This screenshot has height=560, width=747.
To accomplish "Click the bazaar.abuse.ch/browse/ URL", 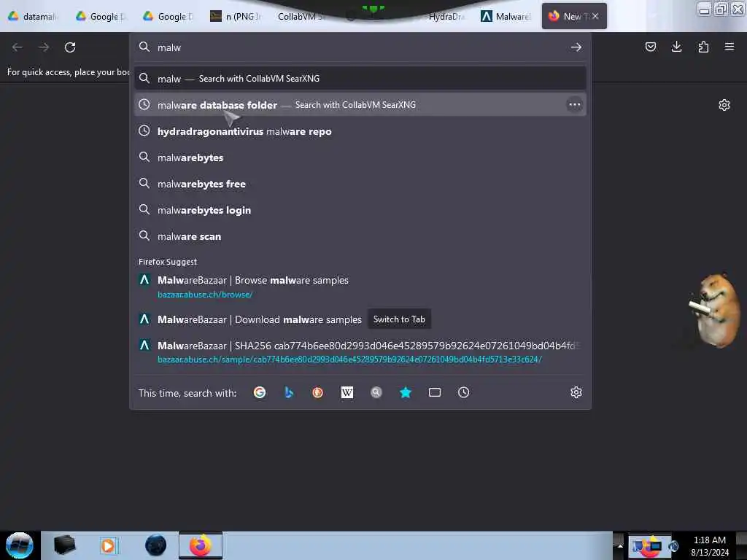I will 205,295.
